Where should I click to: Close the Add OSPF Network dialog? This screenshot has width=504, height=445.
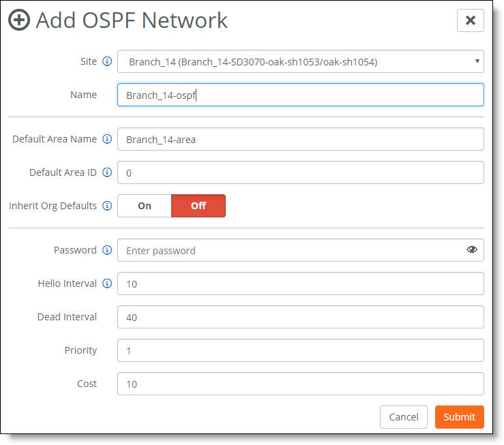[471, 20]
